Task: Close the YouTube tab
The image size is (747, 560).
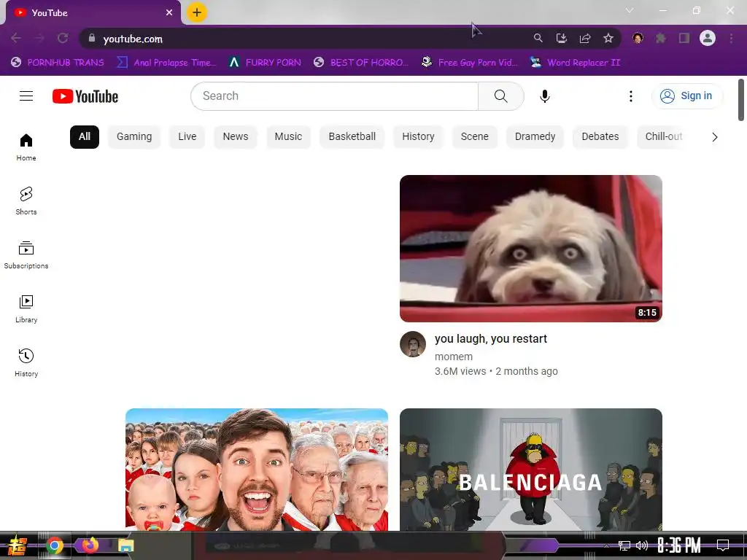Action: (169, 13)
